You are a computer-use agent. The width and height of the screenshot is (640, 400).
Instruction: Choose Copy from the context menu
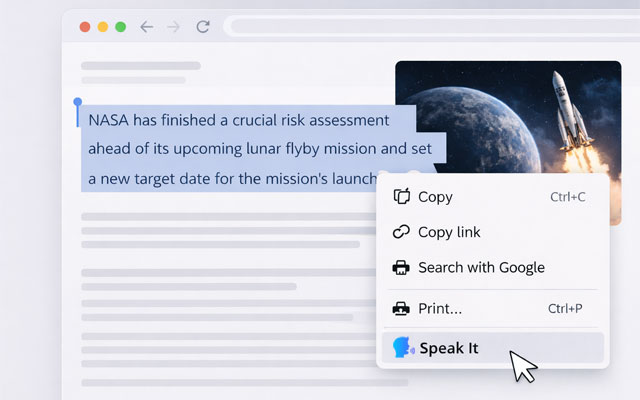[x=493, y=197]
